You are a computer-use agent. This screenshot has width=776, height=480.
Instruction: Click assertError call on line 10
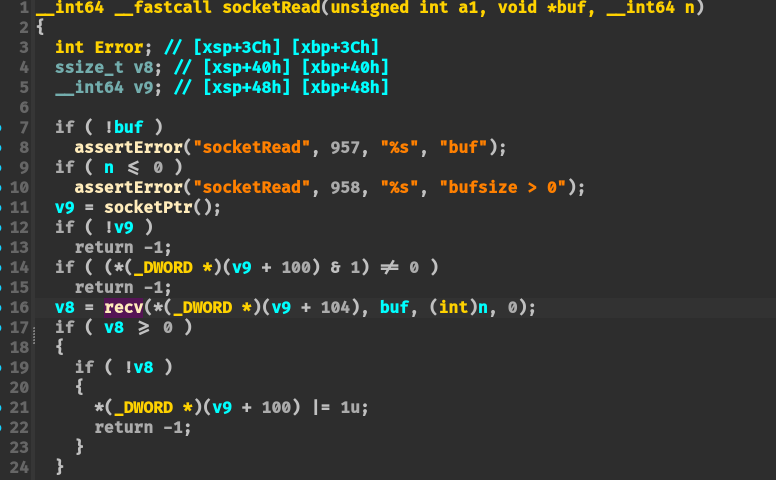tap(134, 187)
